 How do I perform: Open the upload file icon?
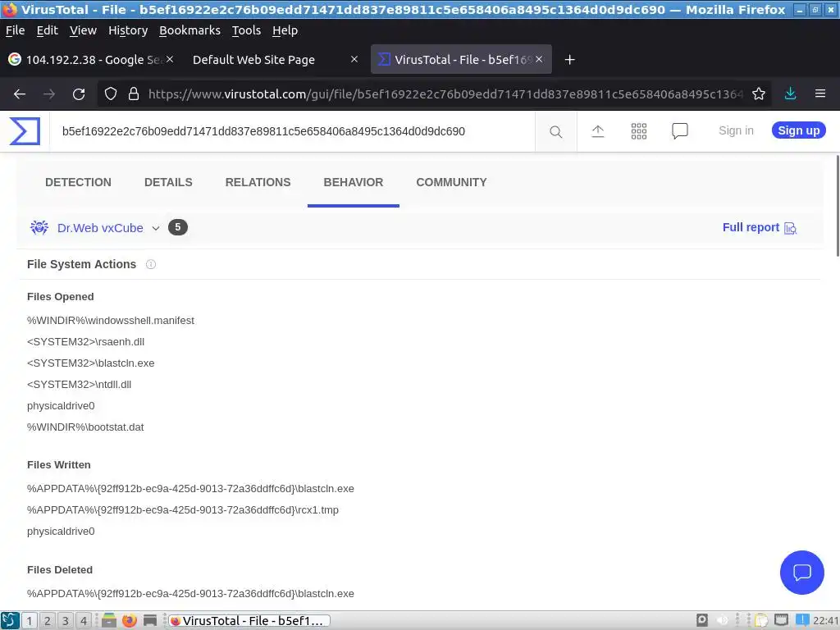(598, 131)
